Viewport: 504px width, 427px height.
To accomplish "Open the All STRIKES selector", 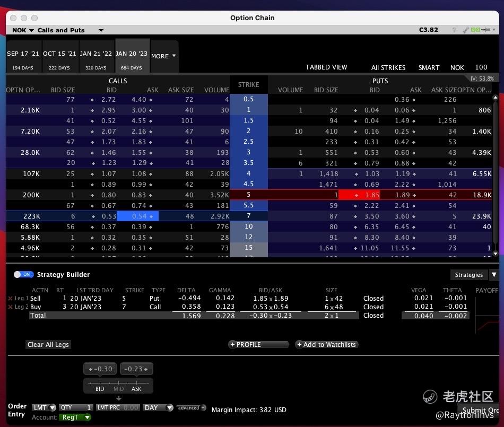I will pos(388,67).
